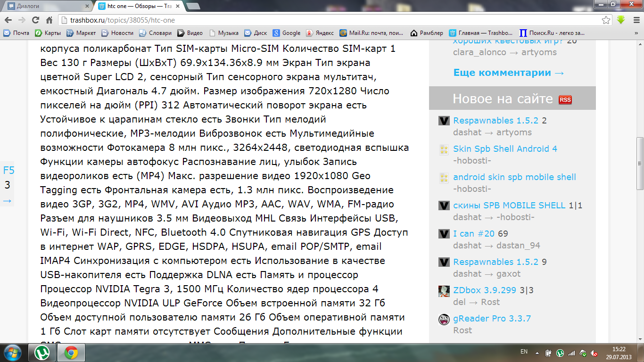Screen dimensions: 644x362
Task: Close the Диалоги tab
Action: coord(87,7)
